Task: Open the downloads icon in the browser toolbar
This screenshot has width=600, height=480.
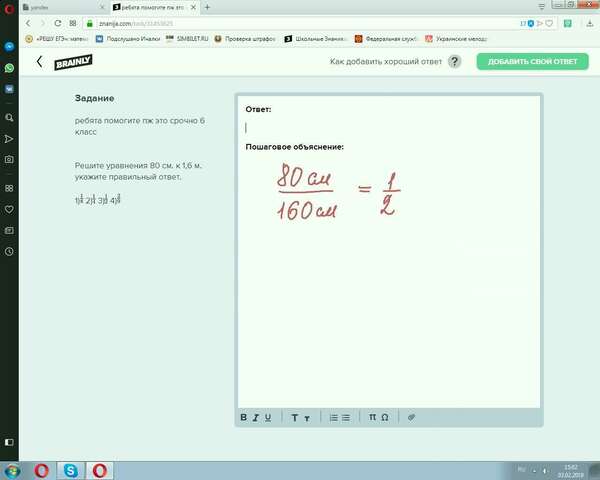Action: coord(590,24)
